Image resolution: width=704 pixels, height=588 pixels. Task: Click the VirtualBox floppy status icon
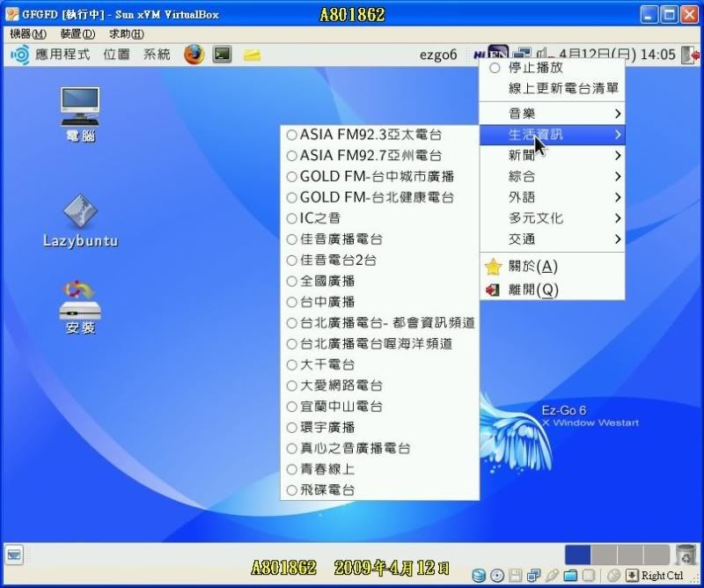tap(516, 576)
